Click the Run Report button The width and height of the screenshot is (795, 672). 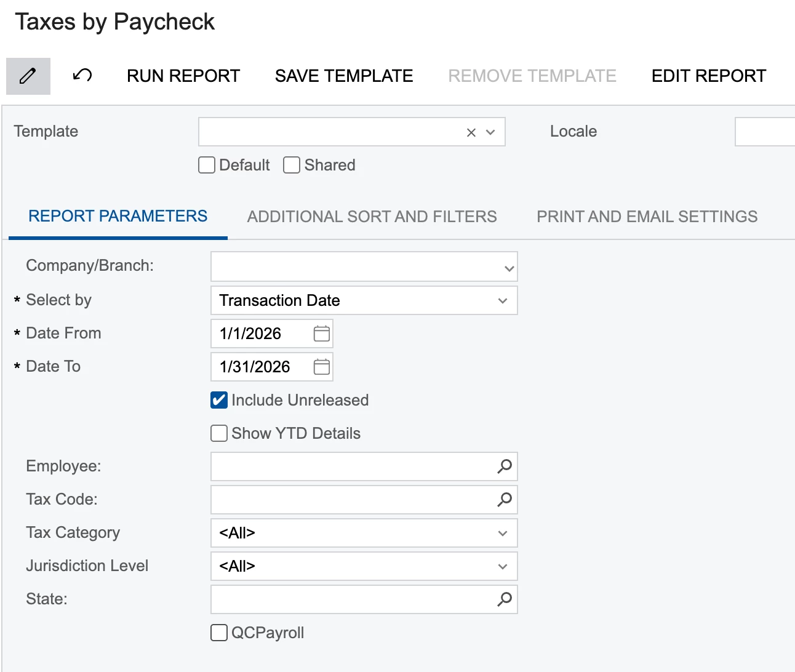point(183,76)
